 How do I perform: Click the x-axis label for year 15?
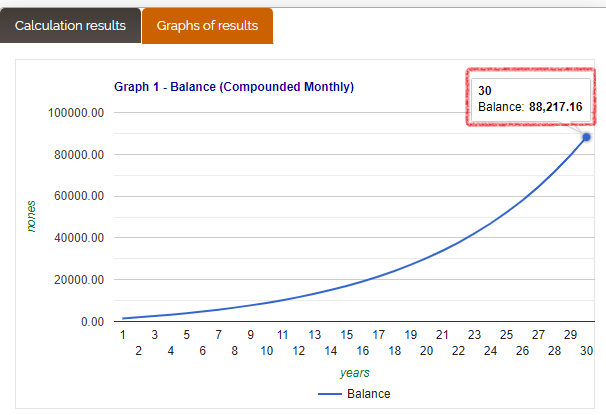point(347,335)
